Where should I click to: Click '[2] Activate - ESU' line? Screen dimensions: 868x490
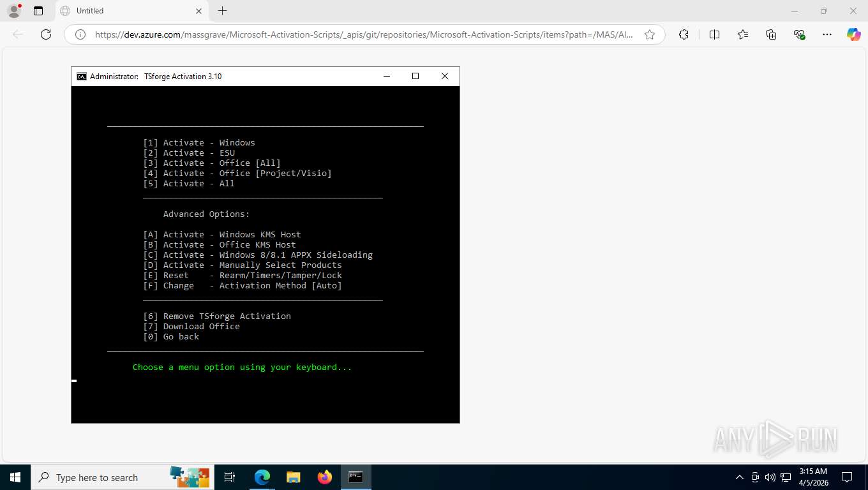(189, 152)
